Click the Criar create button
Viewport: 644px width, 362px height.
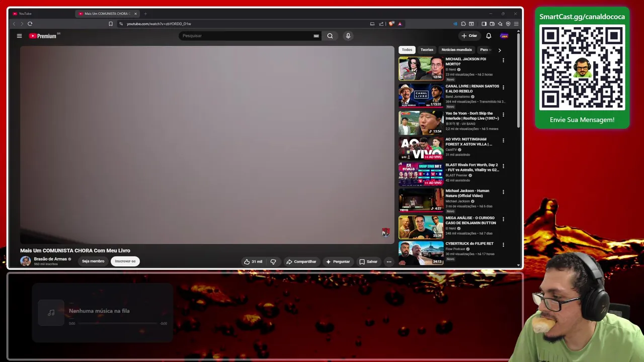coord(469,36)
